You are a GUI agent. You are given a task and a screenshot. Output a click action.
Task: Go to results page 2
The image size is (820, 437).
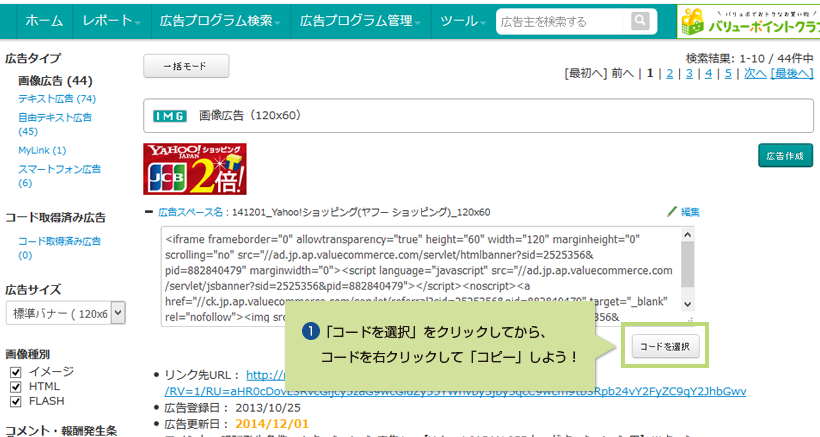669,74
